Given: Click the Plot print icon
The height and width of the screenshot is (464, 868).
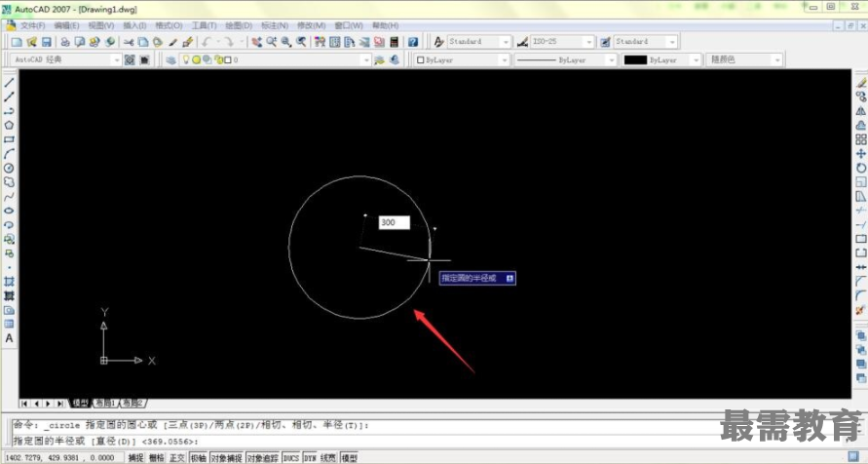Looking at the screenshot, I should [64, 42].
